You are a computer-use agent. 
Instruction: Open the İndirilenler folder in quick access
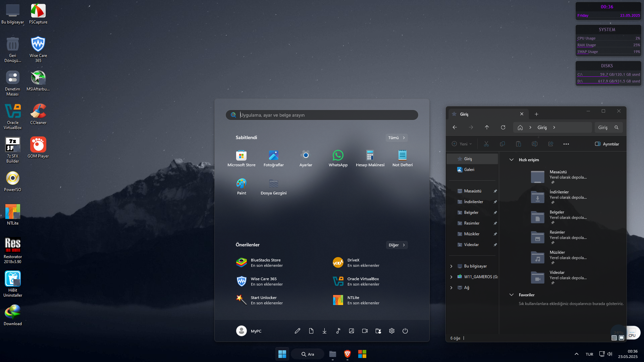tap(559, 197)
